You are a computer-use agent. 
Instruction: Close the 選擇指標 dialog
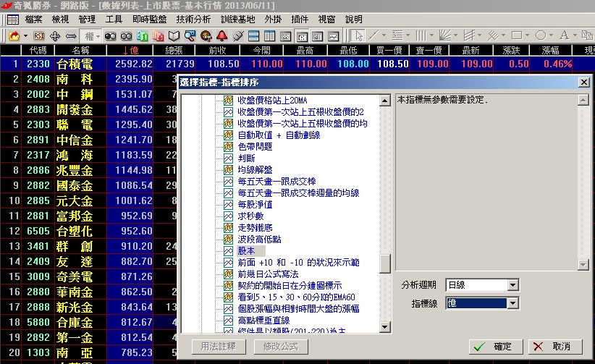[x=583, y=82]
